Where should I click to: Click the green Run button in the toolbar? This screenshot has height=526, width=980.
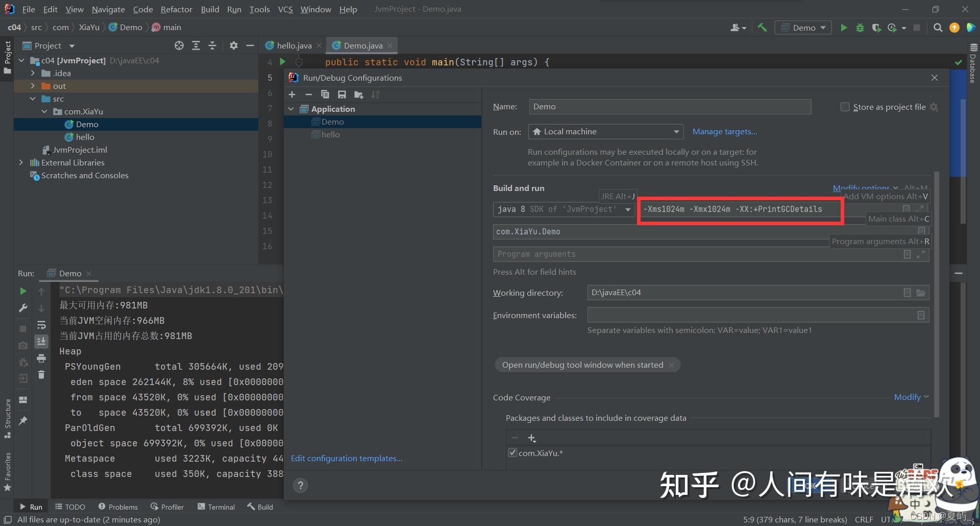(844, 28)
